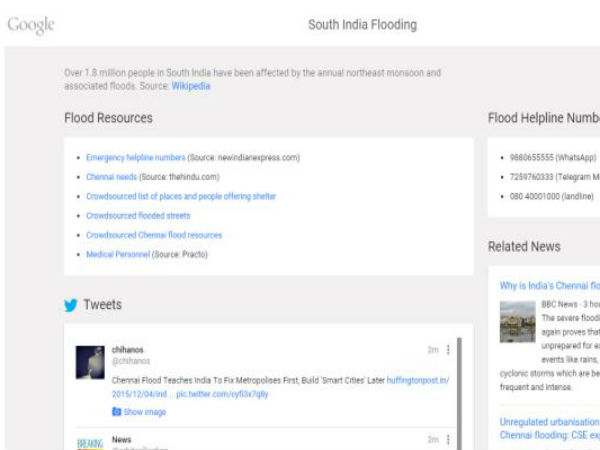The width and height of the screenshot is (600, 450).
Task: Open the Chennai needs link
Action: [x=111, y=177]
